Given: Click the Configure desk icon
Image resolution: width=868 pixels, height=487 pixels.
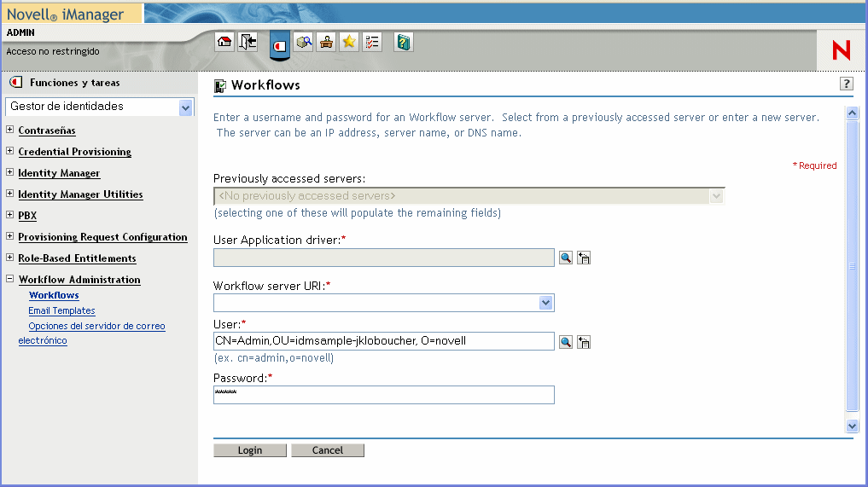Looking at the screenshot, I should pyautogui.click(x=327, y=42).
